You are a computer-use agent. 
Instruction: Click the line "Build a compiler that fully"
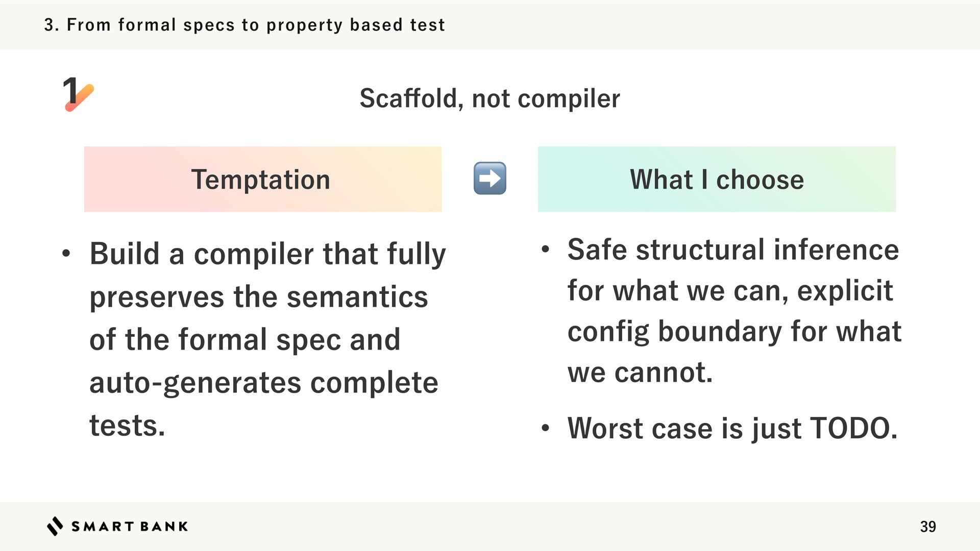(267, 254)
